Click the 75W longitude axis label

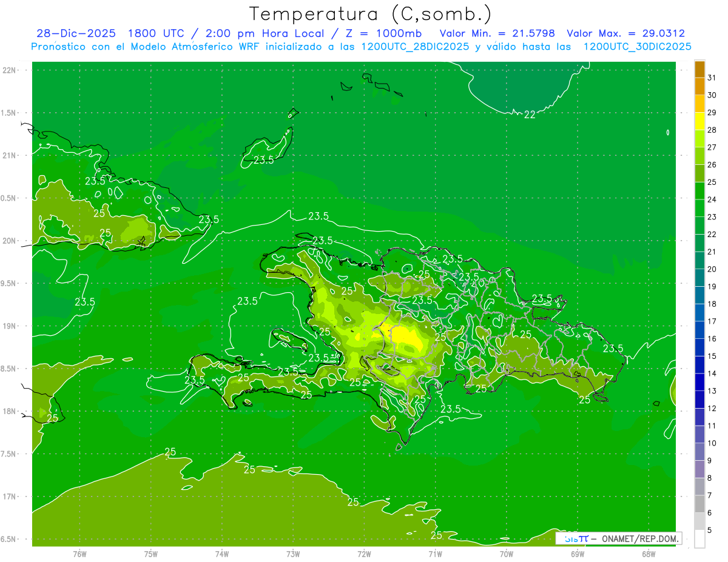[x=151, y=554]
